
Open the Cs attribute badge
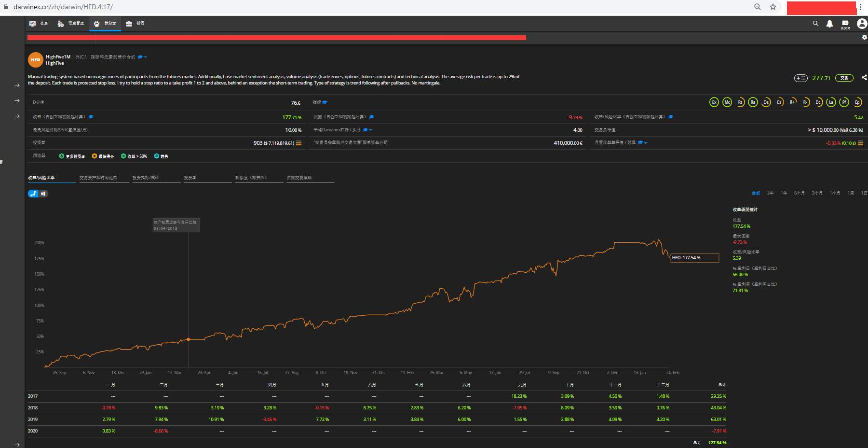click(779, 102)
